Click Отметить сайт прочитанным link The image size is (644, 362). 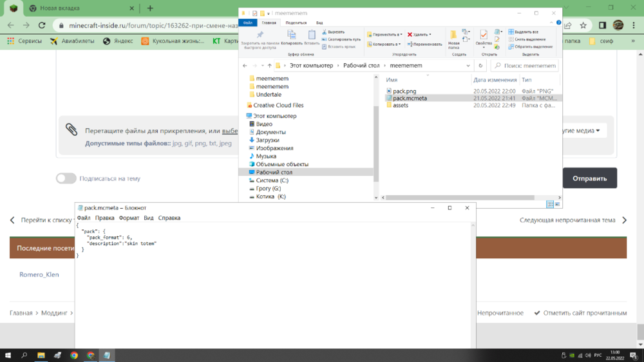coord(580,312)
